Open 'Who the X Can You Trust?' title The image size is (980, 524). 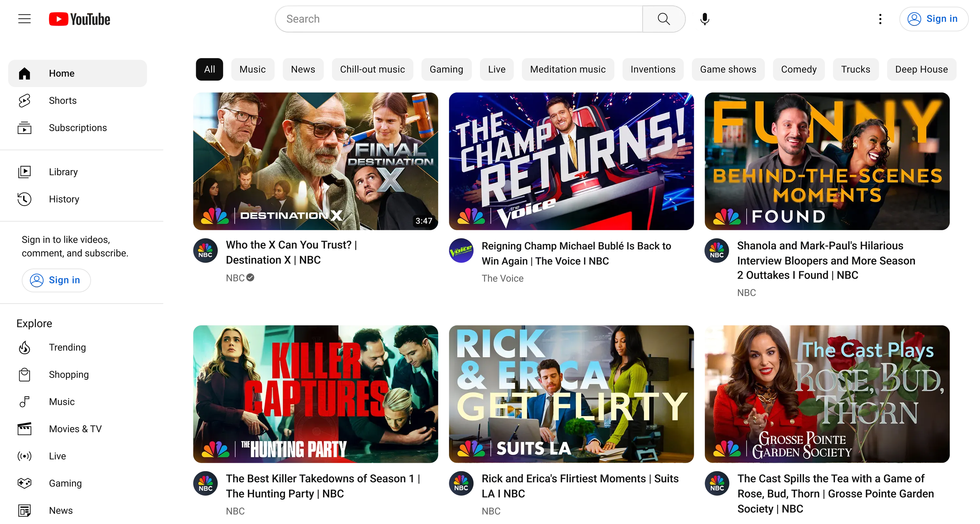tap(291, 252)
